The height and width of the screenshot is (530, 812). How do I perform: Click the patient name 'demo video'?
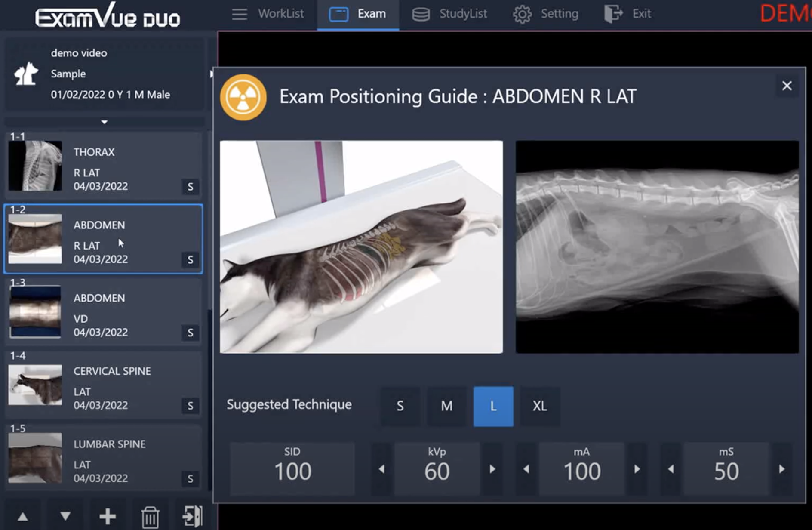pos(79,53)
